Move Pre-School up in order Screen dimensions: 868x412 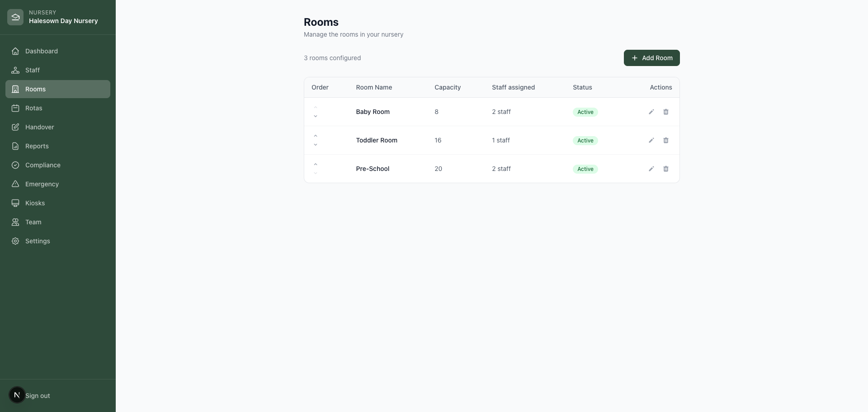[316, 164]
